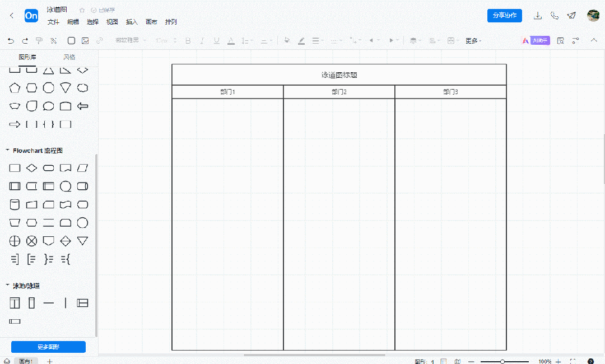This screenshot has height=364, width=605.
Task: Select the format painter tool
Action: click(x=39, y=40)
